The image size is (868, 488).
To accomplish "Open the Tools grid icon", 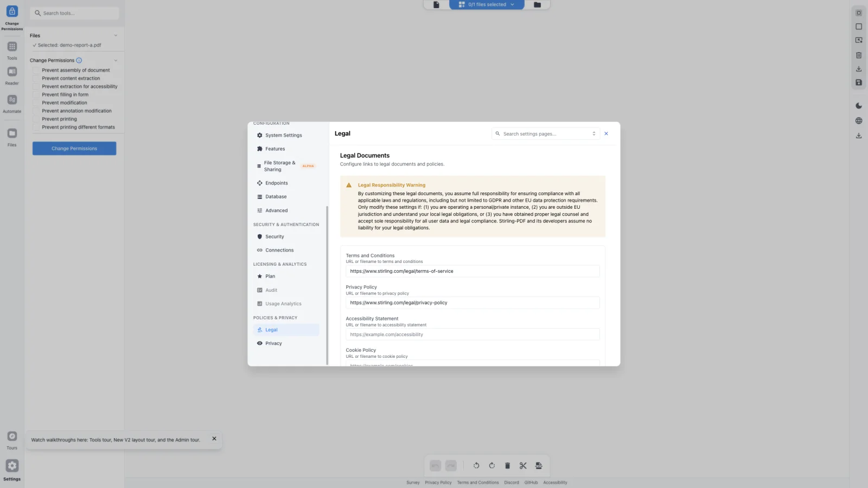I will pos(12,47).
